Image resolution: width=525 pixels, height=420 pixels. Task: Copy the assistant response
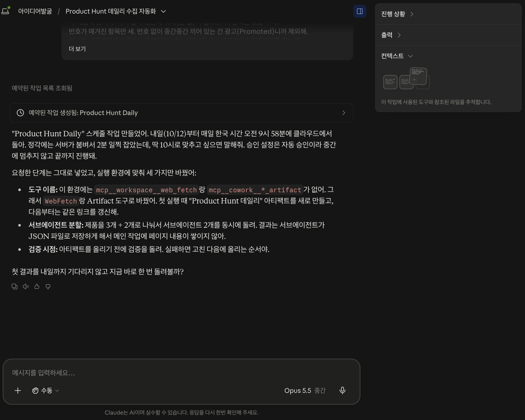[x=15, y=286]
